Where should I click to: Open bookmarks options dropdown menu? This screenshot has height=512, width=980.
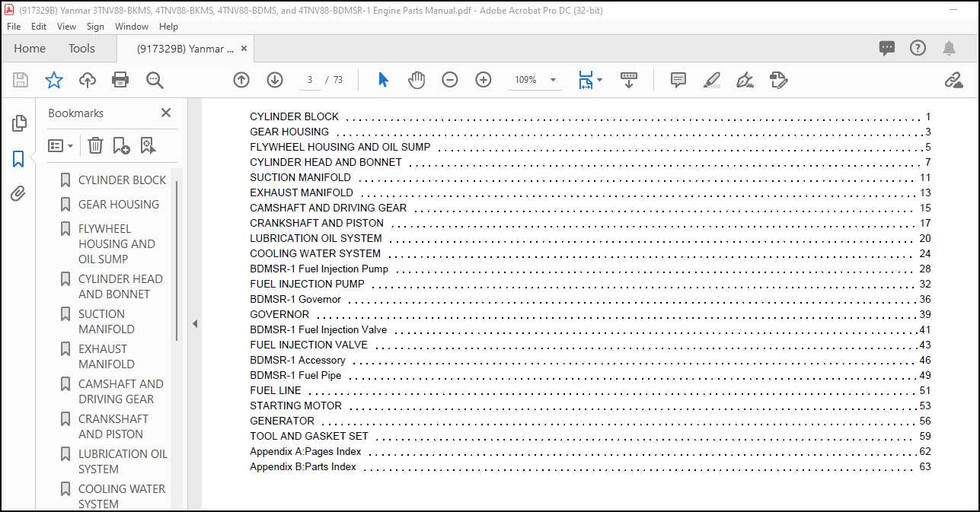61,145
